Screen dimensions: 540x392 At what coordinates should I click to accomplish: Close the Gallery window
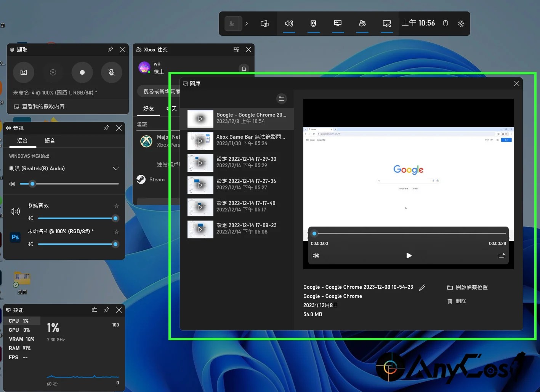coord(517,83)
